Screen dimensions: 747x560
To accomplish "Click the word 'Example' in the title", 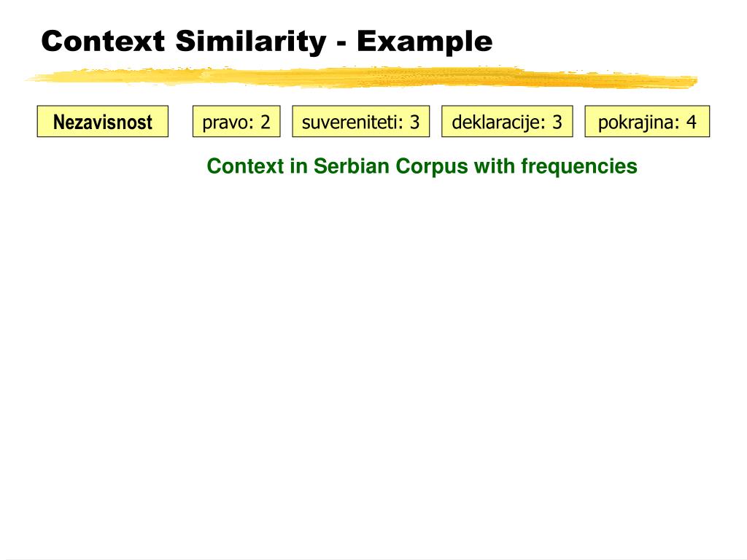I will 425,41.
